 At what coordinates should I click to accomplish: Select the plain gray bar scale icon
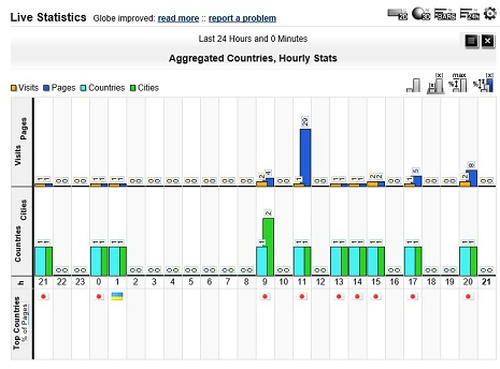(414, 85)
